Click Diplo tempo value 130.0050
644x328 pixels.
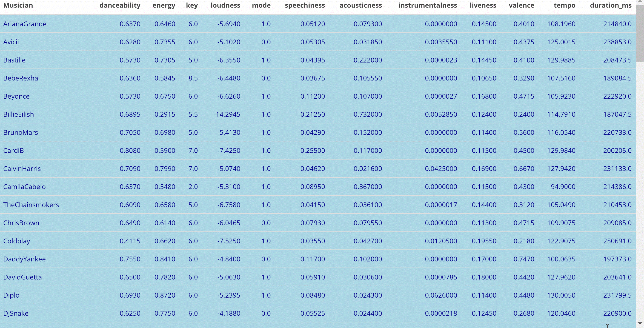point(561,295)
